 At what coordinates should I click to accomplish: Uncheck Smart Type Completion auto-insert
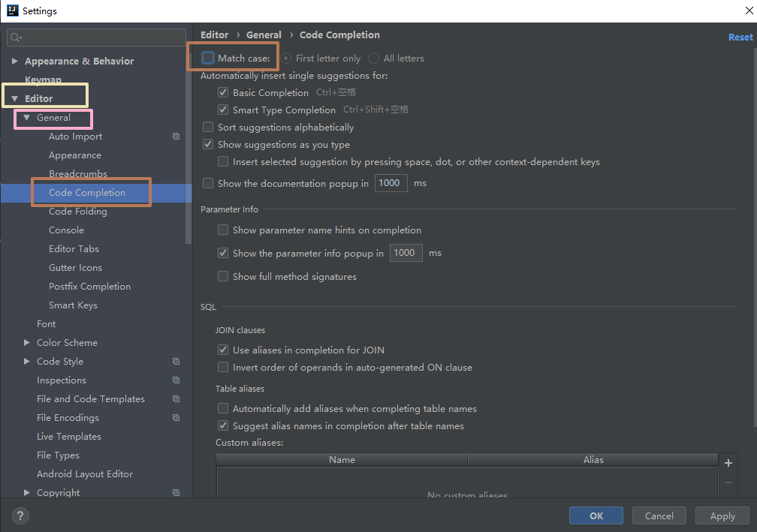point(222,110)
